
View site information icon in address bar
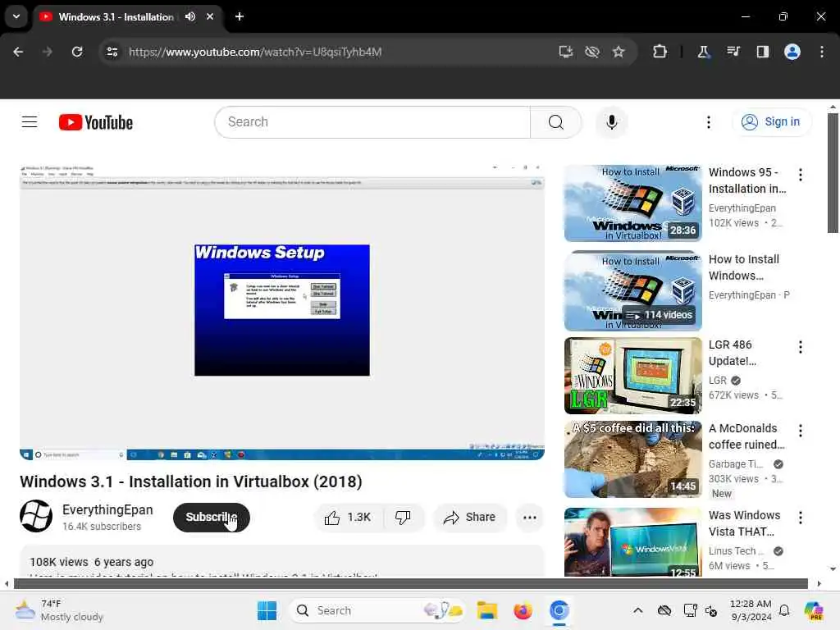point(112,52)
